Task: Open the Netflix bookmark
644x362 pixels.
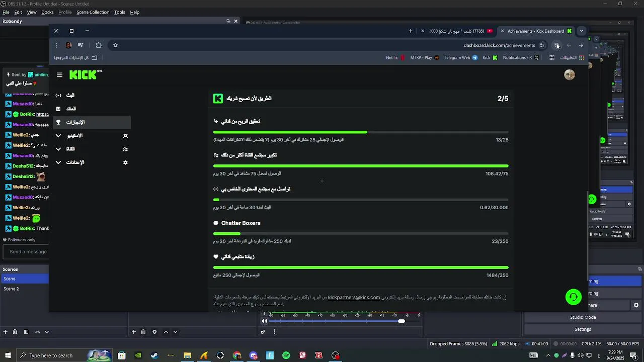Action: point(395,58)
